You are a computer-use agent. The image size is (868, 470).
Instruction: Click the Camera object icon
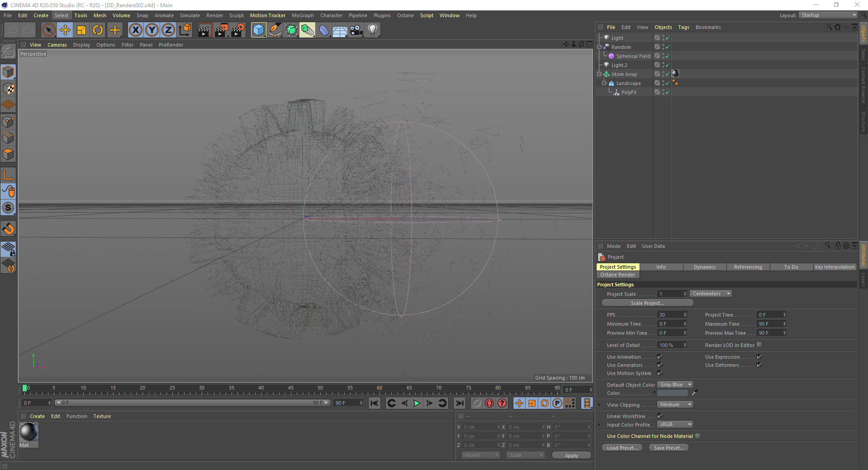pos(356,30)
